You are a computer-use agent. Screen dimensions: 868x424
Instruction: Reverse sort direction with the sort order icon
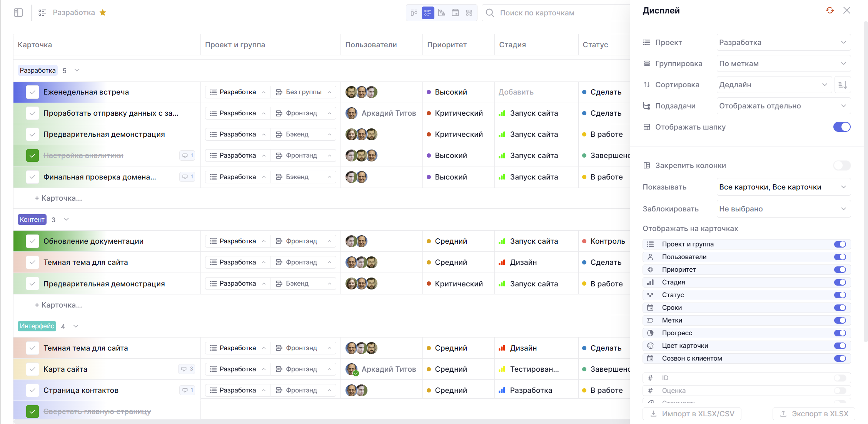point(842,85)
